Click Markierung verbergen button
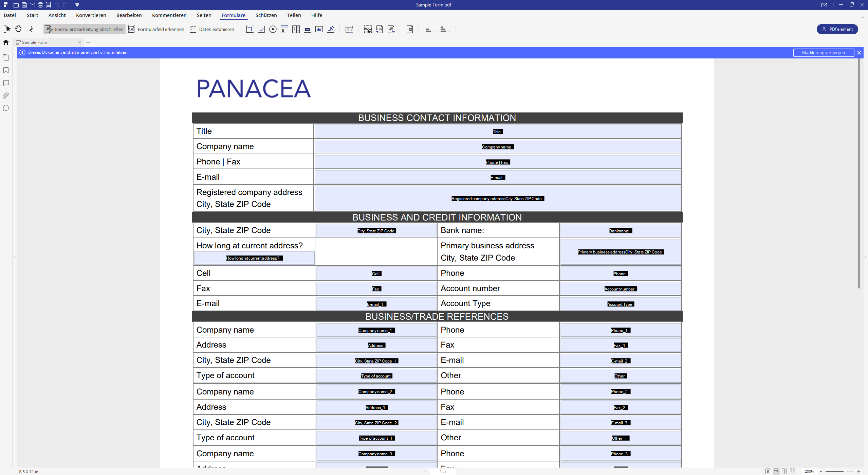This screenshot has width=868, height=475. 823,52
